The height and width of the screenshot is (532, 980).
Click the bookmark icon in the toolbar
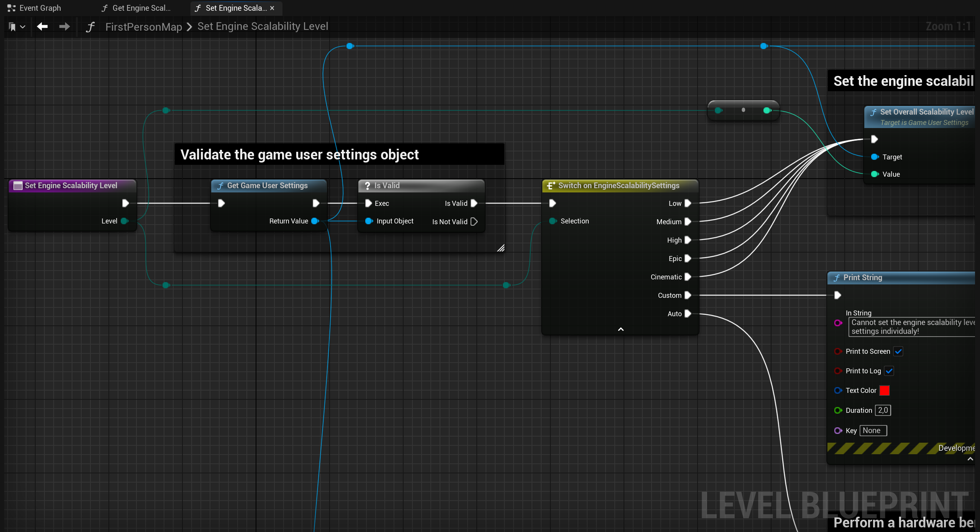pyautogui.click(x=12, y=26)
